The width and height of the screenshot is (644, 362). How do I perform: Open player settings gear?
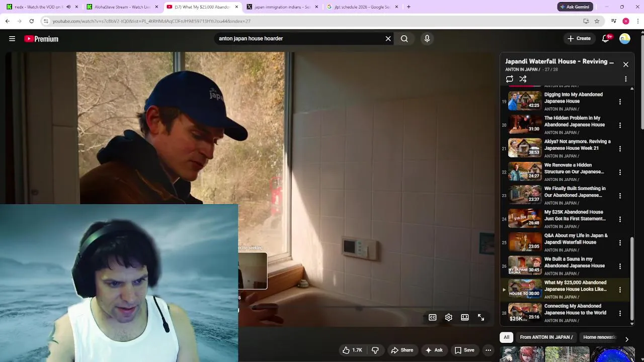449,318
